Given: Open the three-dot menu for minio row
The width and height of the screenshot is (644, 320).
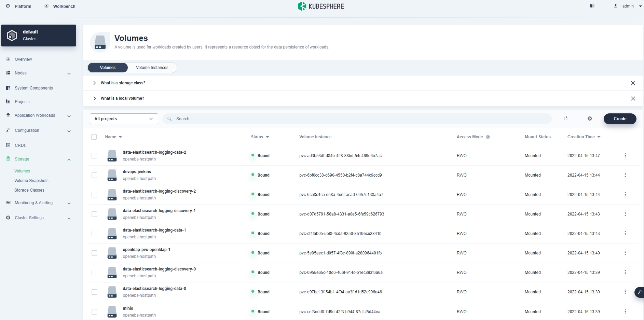Looking at the screenshot, I should (x=625, y=311).
